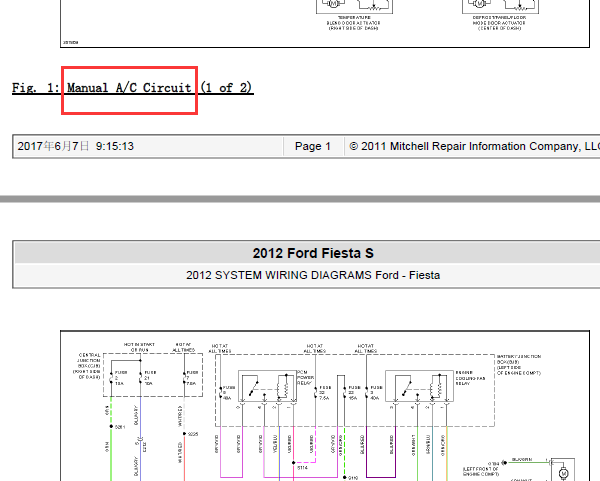The height and width of the screenshot is (481, 600).
Task: Click the central junction box label
Action: tap(87, 366)
